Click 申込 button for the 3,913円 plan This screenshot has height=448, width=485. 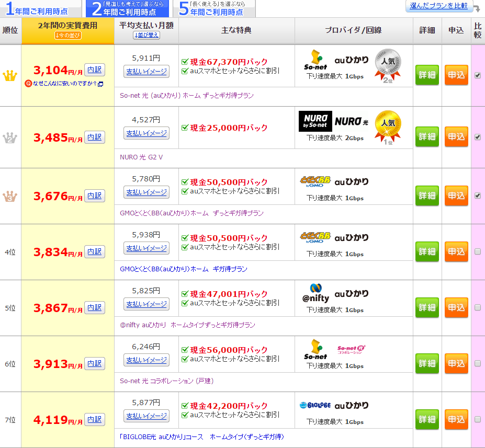(456, 363)
